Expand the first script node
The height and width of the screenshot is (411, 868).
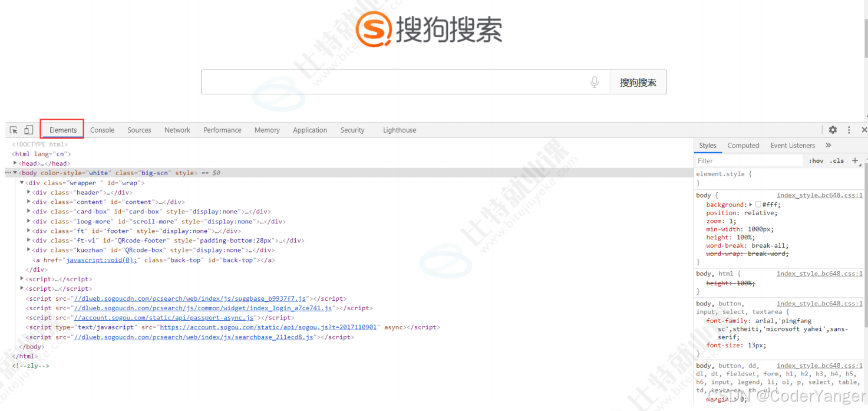(x=22, y=279)
